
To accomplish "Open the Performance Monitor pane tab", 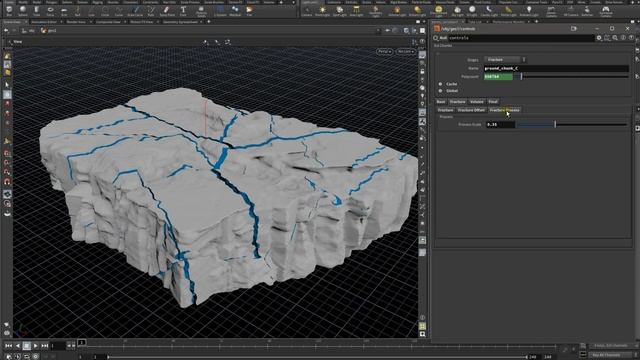I will 510,22.
